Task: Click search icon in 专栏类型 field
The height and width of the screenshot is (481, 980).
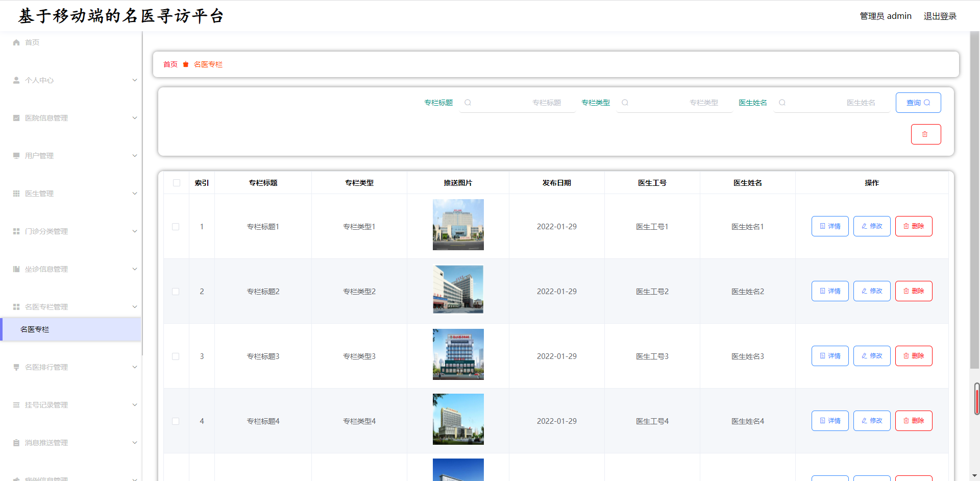Action: tap(625, 103)
